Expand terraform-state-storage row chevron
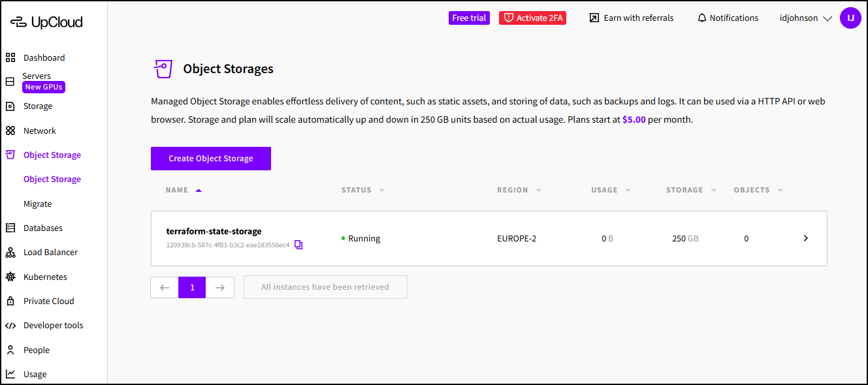The width and height of the screenshot is (868, 385). click(805, 238)
